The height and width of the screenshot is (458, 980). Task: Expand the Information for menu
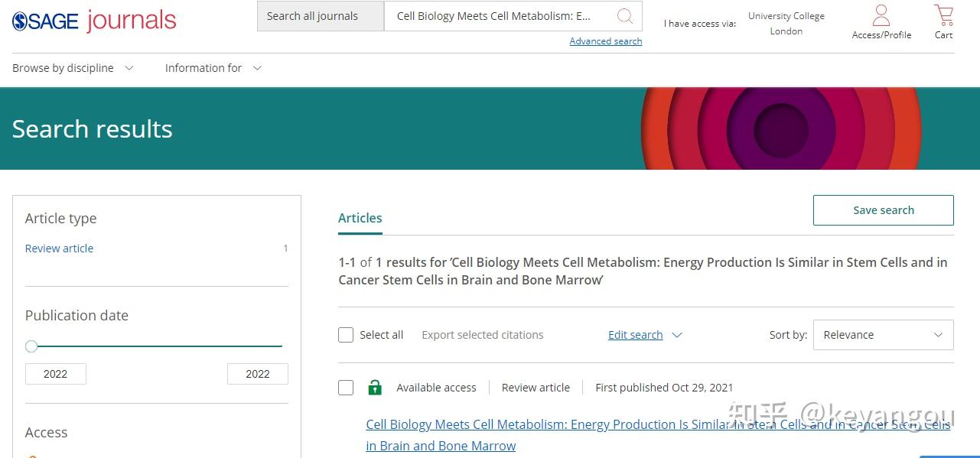point(213,68)
